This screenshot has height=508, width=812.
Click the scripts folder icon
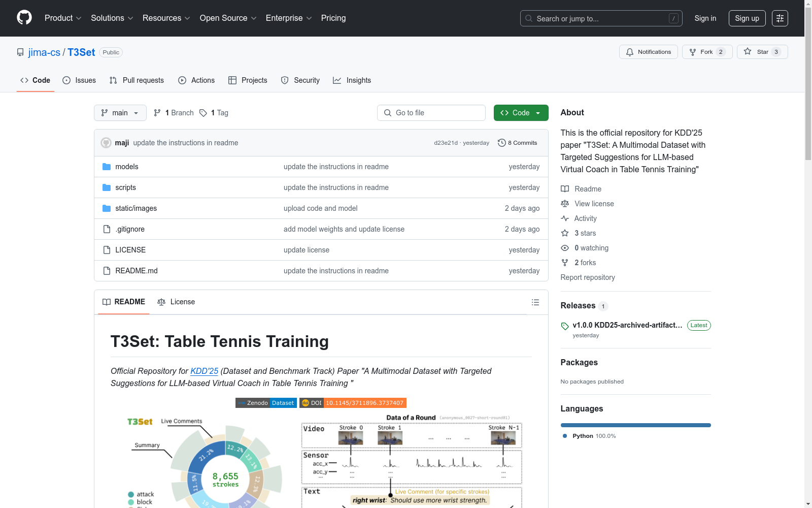click(x=107, y=187)
